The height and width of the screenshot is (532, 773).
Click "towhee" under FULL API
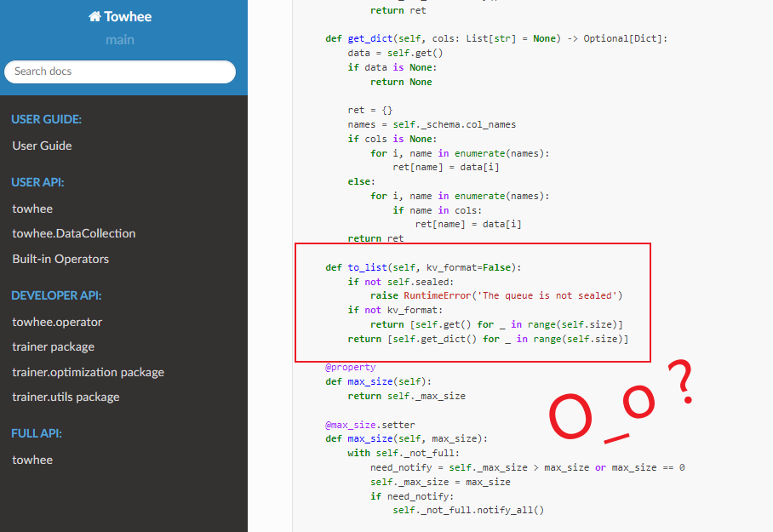pyautogui.click(x=32, y=460)
